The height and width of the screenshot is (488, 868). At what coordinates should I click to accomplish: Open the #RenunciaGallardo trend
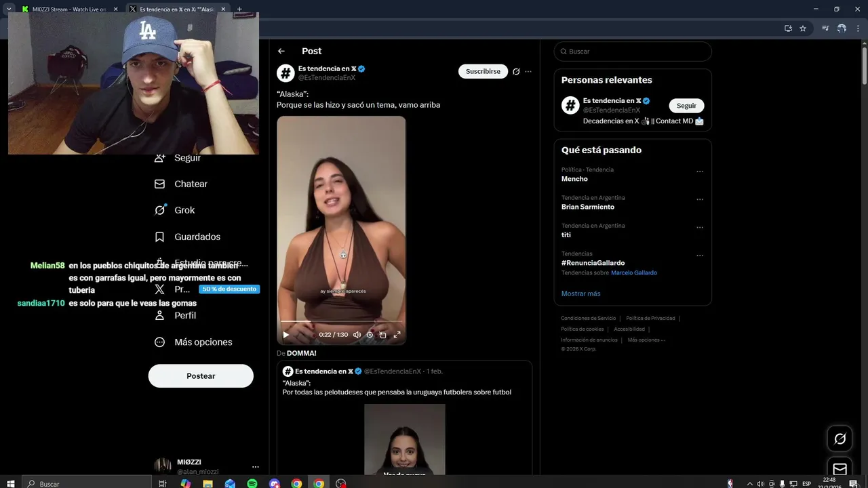coord(593,263)
